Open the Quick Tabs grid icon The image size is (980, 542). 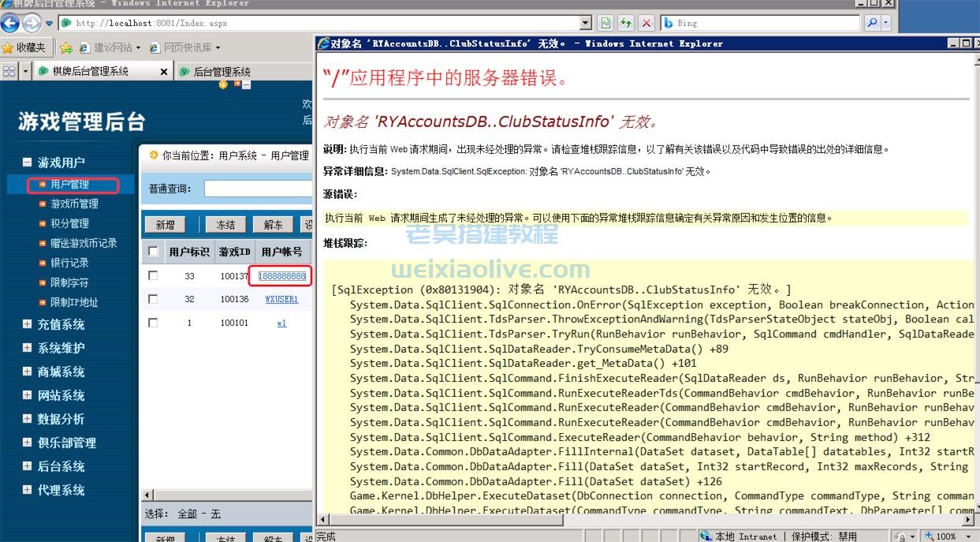[9, 71]
